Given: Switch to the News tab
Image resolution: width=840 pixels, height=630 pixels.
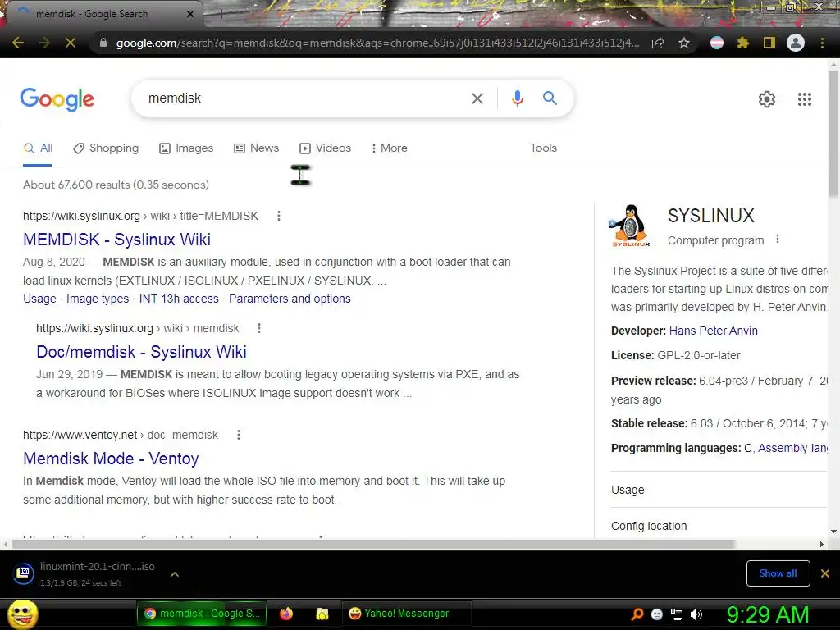Looking at the screenshot, I should (257, 148).
